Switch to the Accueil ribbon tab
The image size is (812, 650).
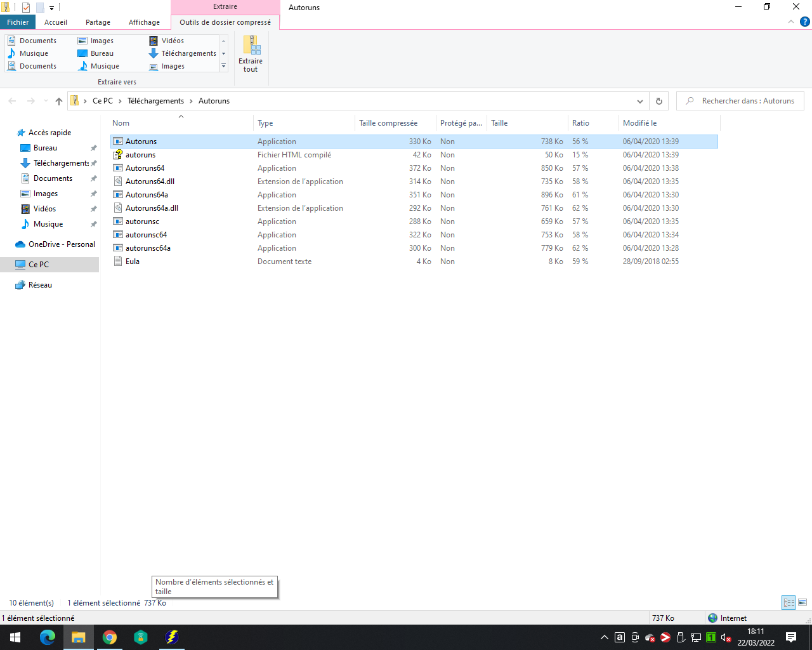56,22
